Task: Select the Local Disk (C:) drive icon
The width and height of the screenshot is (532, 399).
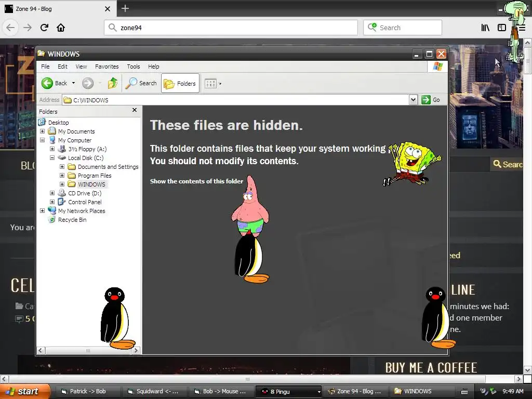Action: (62, 158)
